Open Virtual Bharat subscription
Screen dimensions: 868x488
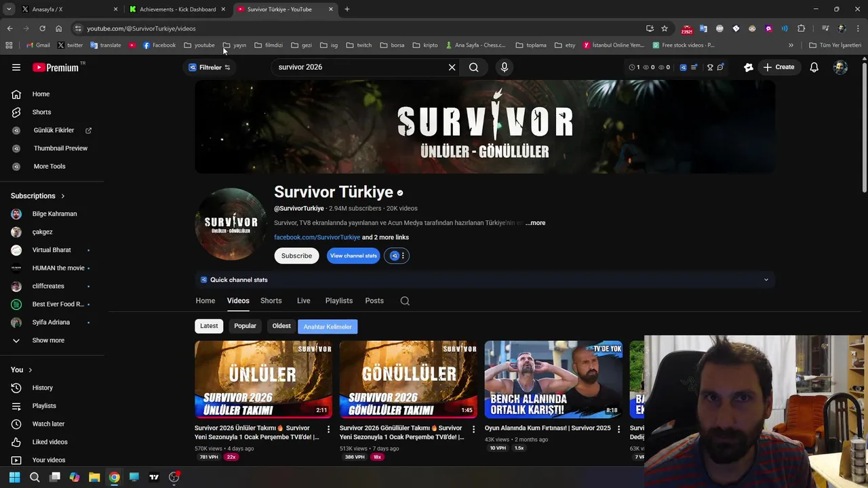[x=52, y=250]
